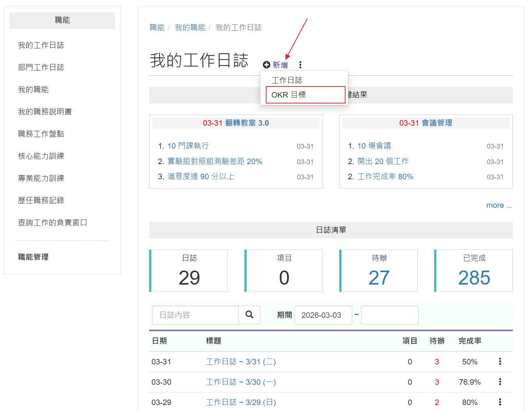Choose OKR 目標 in the dropdown menu
The height and width of the screenshot is (411, 532).
pos(289,95)
